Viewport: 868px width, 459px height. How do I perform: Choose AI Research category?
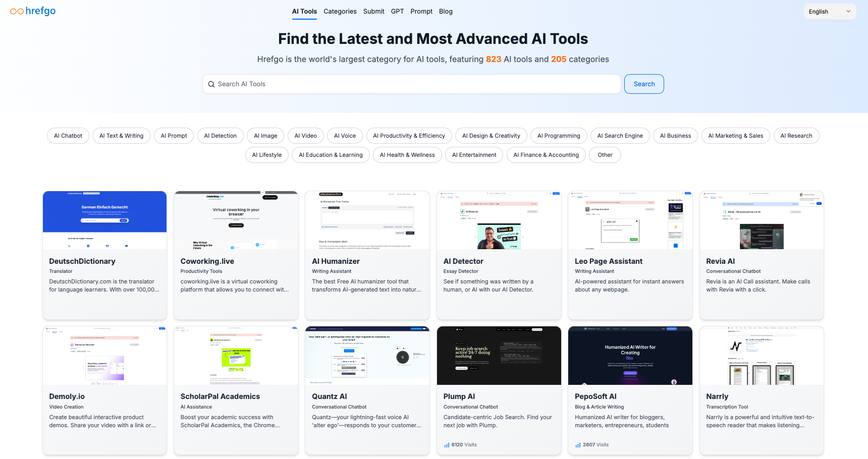pos(796,136)
